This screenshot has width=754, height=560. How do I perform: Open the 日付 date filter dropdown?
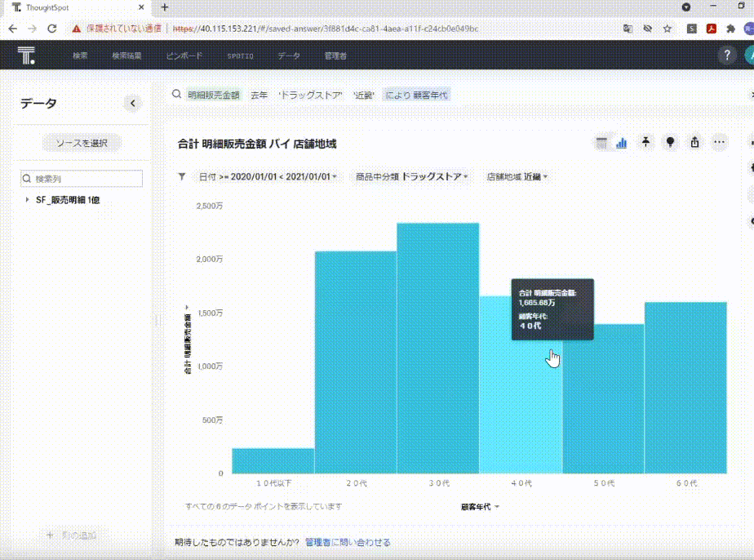point(268,177)
